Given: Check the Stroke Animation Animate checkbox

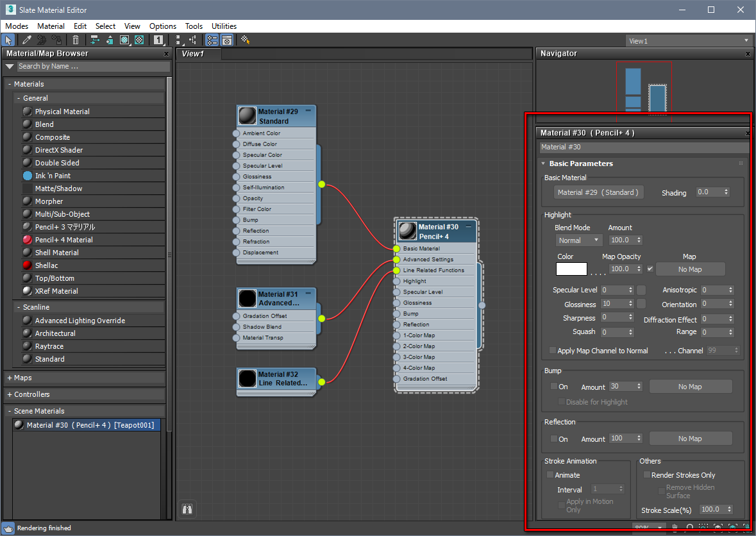Looking at the screenshot, I should tap(550, 475).
